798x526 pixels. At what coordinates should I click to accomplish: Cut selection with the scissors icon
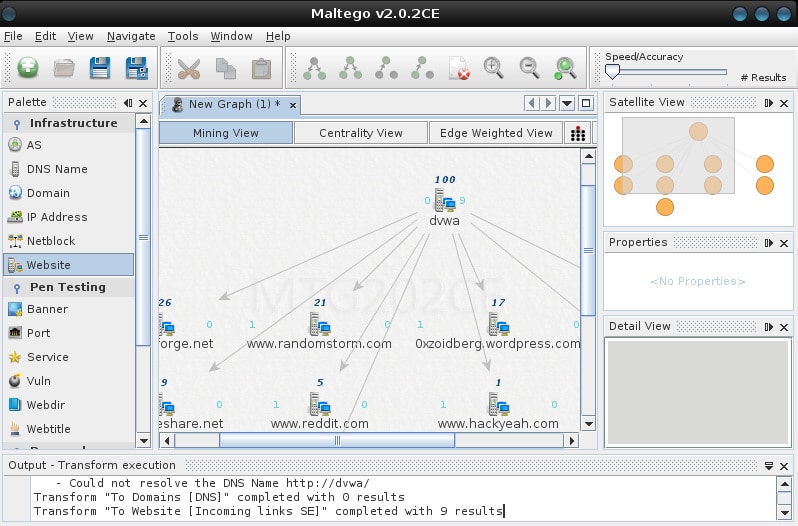pos(189,69)
